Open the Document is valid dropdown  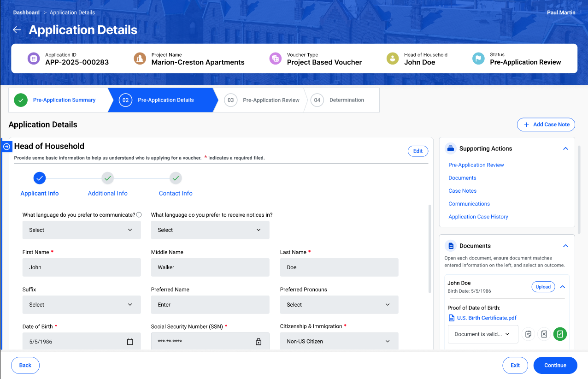pos(482,334)
